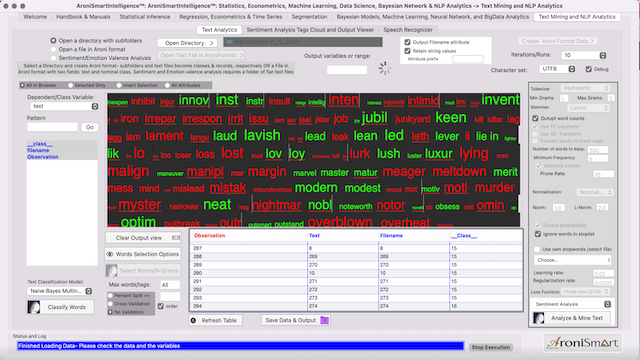Click the moon image icon next to Classify Words

34,307
